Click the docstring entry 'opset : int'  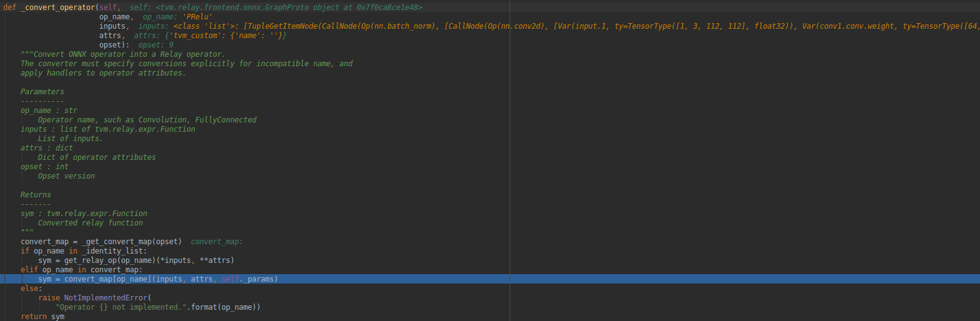pyautogui.click(x=45, y=167)
